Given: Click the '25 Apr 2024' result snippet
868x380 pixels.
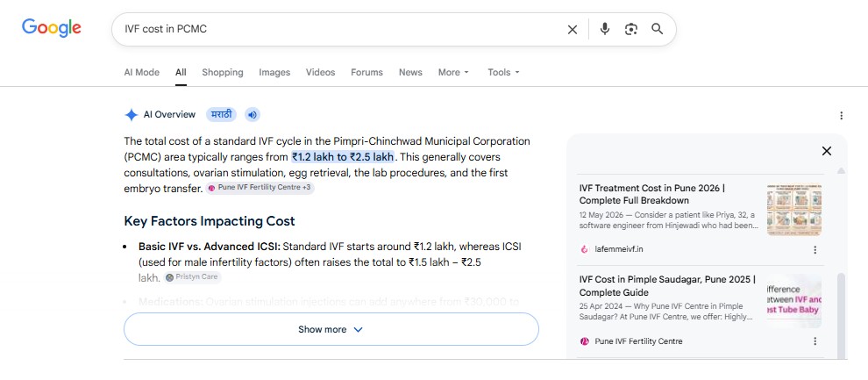Looking at the screenshot, I should (666, 312).
